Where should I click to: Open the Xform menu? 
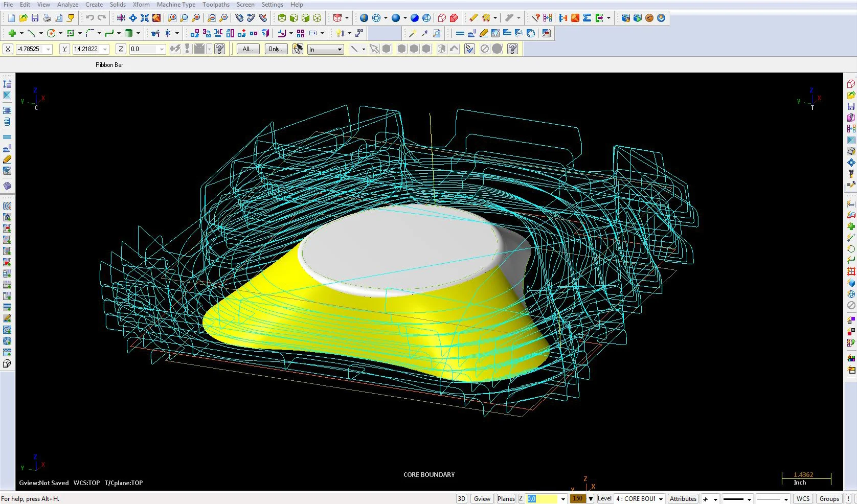click(141, 5)
